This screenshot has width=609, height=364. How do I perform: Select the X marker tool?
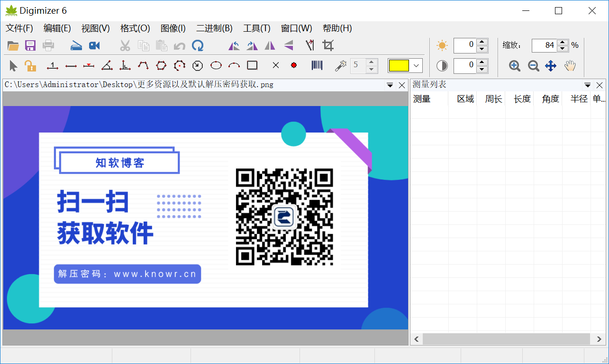276,65
